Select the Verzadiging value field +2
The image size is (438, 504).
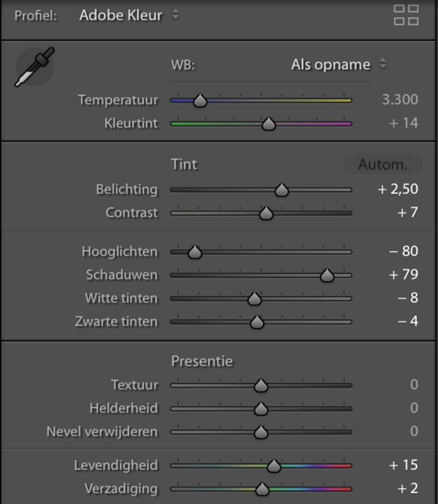[x=408, y=488]
